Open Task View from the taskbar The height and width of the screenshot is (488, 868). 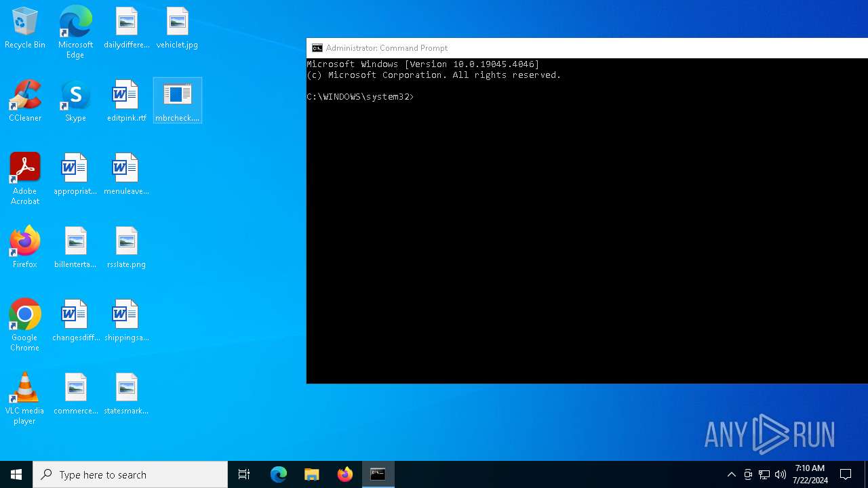pos(244,474)
